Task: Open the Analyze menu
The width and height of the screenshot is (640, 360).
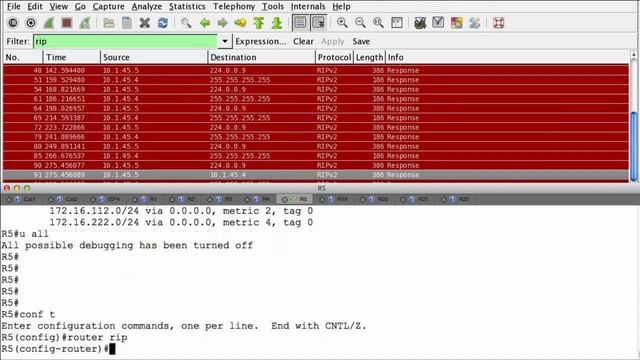Action: click(147, 7)
